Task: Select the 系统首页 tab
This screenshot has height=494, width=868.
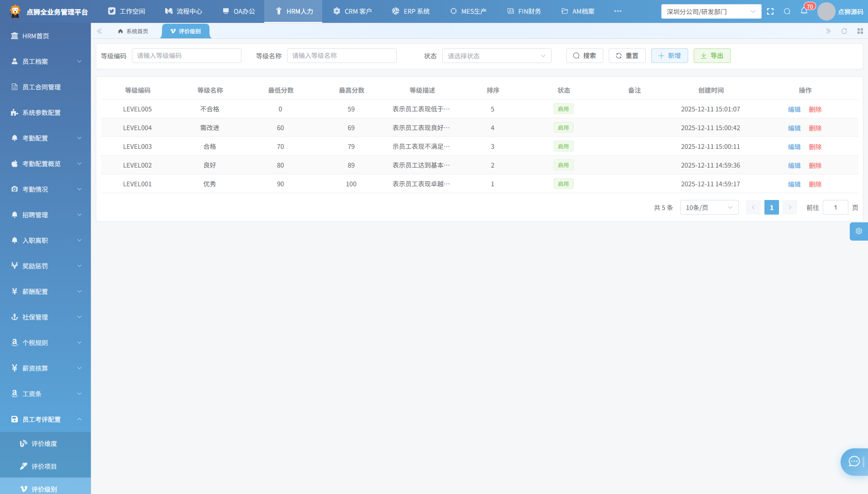Action: 133,31
